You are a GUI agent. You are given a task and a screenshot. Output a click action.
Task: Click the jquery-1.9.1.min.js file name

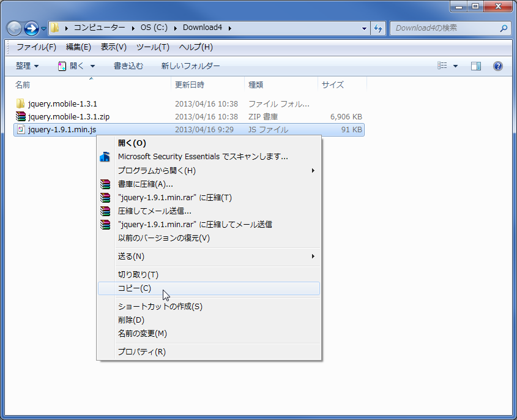tap(62, 130)
